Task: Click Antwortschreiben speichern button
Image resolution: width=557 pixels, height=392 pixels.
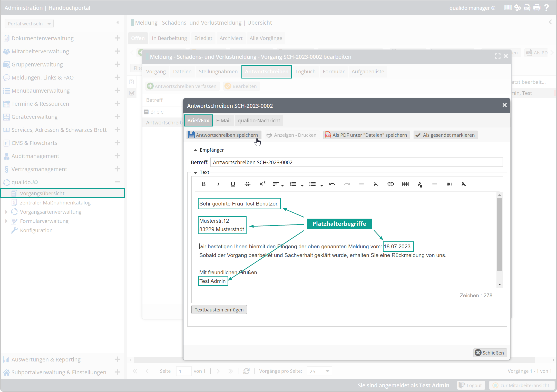Action: (x=224, y=135)
